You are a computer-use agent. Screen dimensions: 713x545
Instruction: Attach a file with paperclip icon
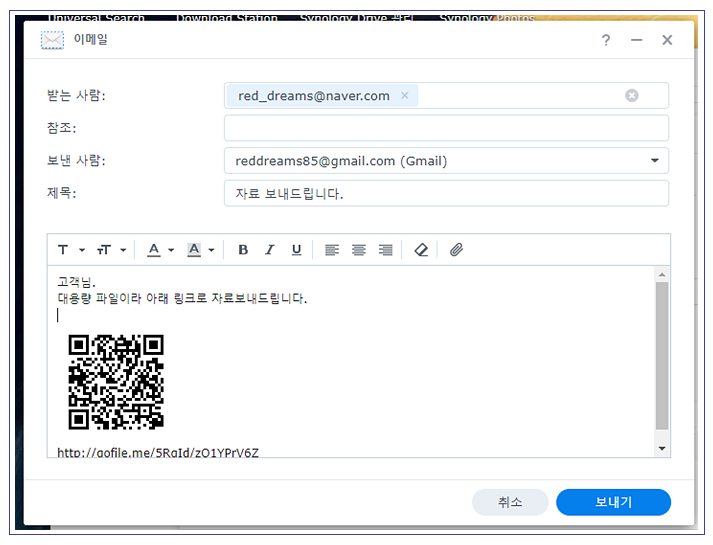click(x=457, y=250)
